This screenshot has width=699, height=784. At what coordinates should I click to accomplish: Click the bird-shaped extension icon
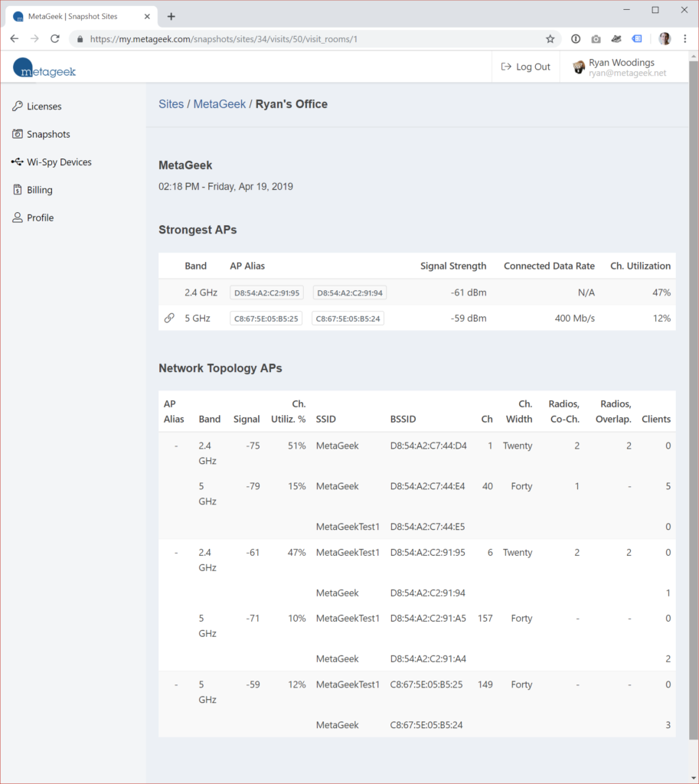coord(616,39)
